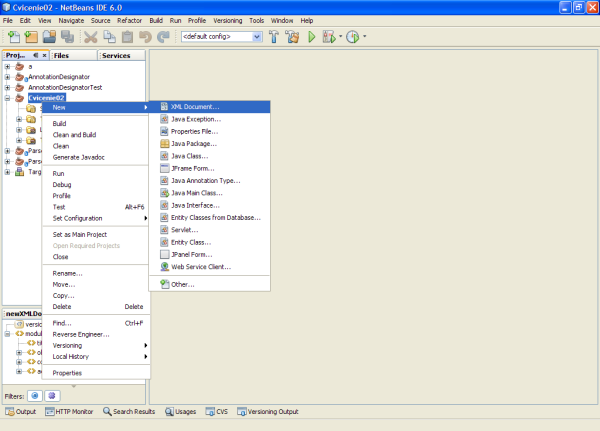
Task: Choose Properties File from New submenu
Action: coord(209,131)
